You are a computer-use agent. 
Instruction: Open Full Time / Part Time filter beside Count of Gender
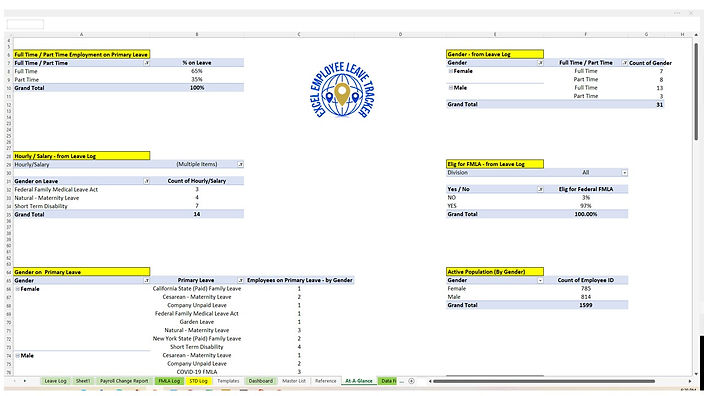point(624,63)
